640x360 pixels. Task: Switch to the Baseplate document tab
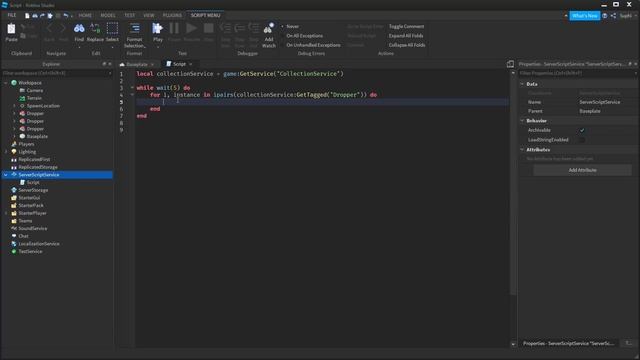[136, 64]
